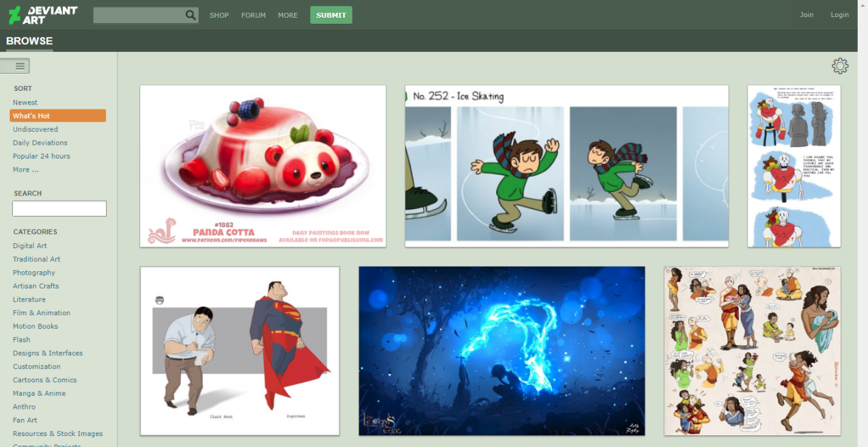Screen dimensions: 868x447
Task: Open the Panda Cotta artwork thumbnail
Action: click(x=263, y=166)
